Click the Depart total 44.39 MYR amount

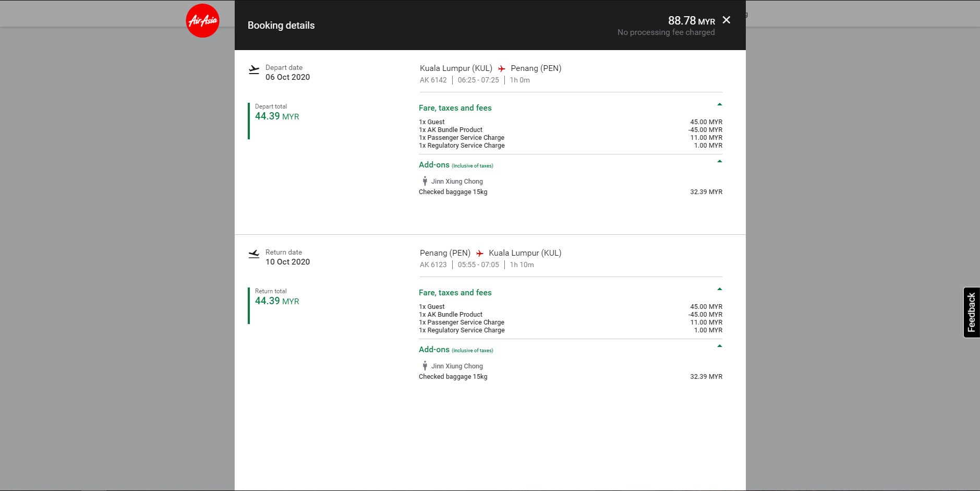coord(277,116)
